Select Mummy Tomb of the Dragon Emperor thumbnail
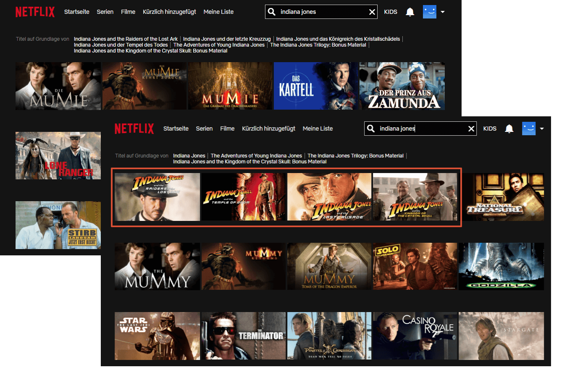 [x=329, y=266]
